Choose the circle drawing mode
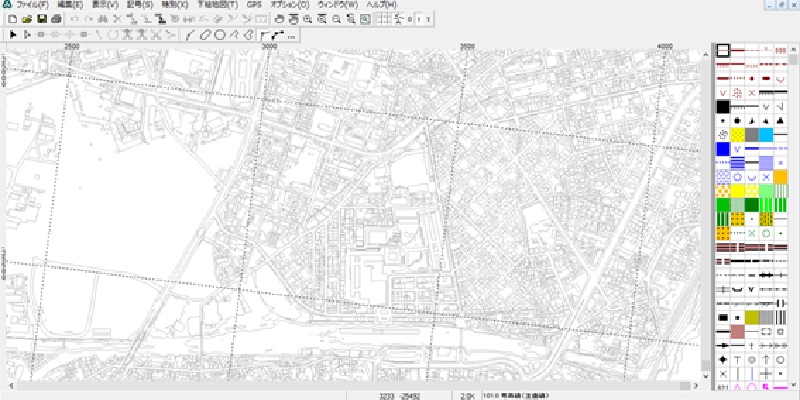The height and width of the screenshot is (400, 800). 219,34
